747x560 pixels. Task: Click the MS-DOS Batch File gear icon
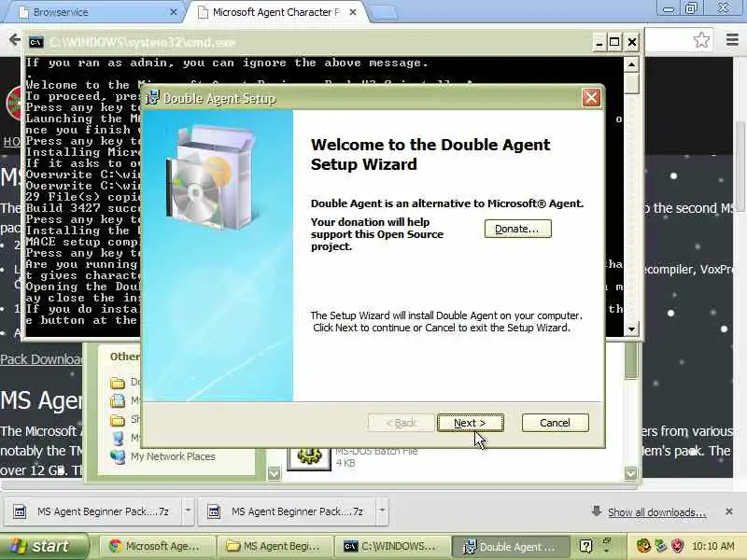(x=308, y=456)
